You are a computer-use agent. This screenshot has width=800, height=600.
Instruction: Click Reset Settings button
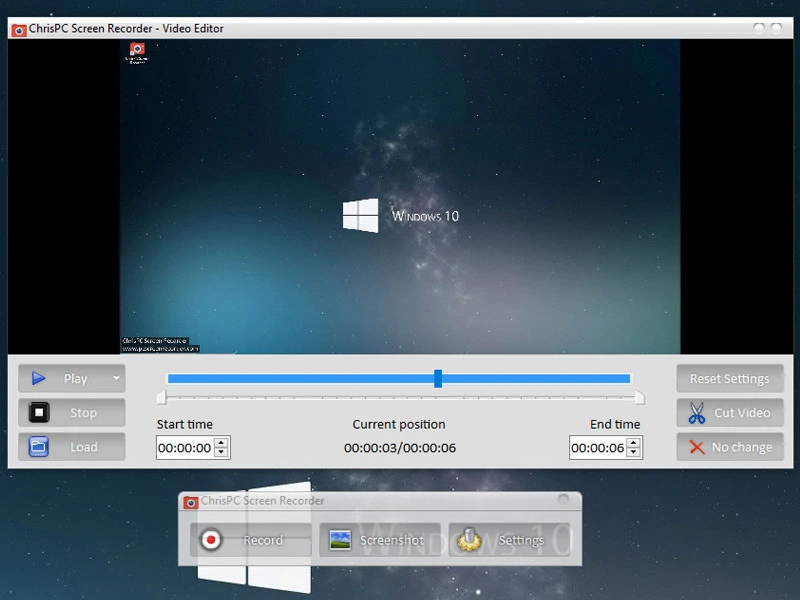[730, 378]
